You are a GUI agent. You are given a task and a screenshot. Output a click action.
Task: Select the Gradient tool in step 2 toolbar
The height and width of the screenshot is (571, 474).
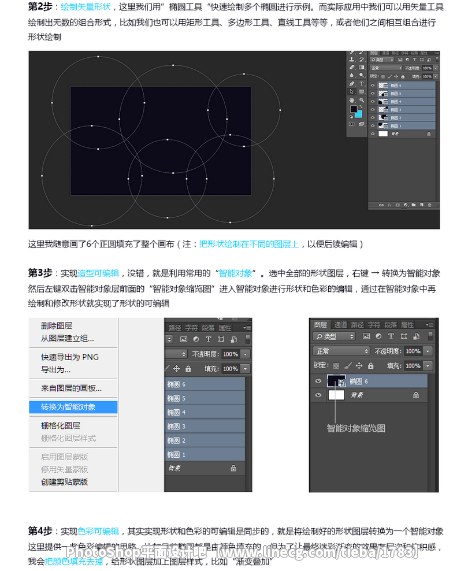click(x=362, y=67)
